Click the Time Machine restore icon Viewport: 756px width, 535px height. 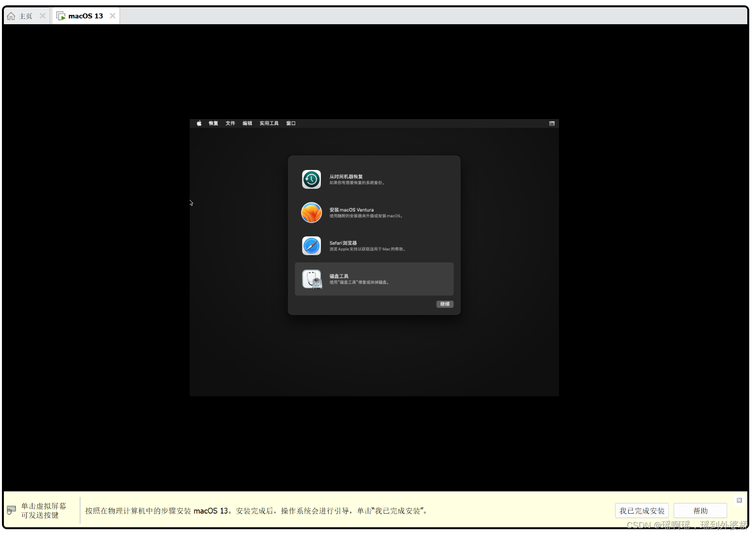point(311,179)
